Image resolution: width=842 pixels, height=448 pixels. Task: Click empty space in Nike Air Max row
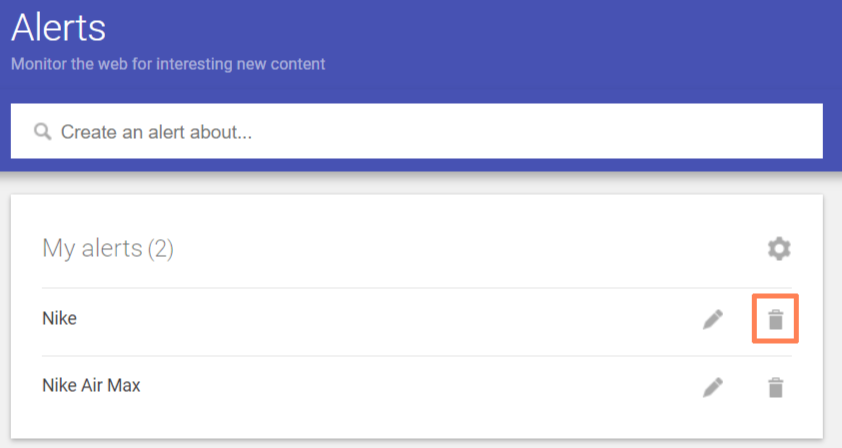[x=400, y=387]
